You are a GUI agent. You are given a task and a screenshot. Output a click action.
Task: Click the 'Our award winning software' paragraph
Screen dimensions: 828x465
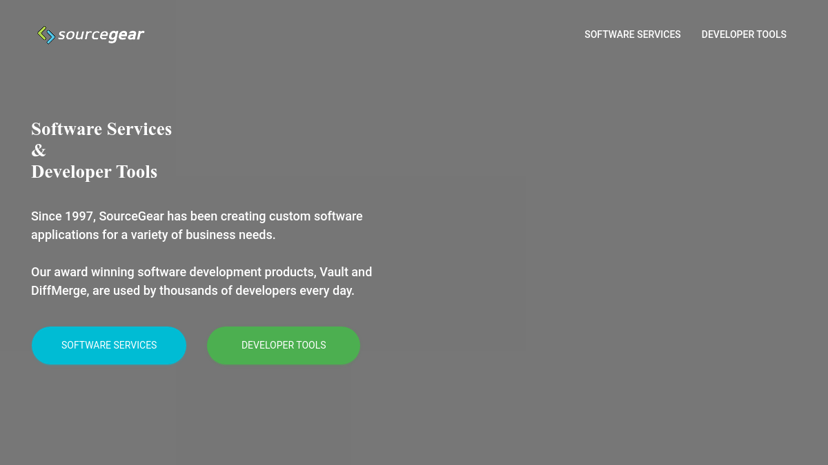tap(201, 281)
